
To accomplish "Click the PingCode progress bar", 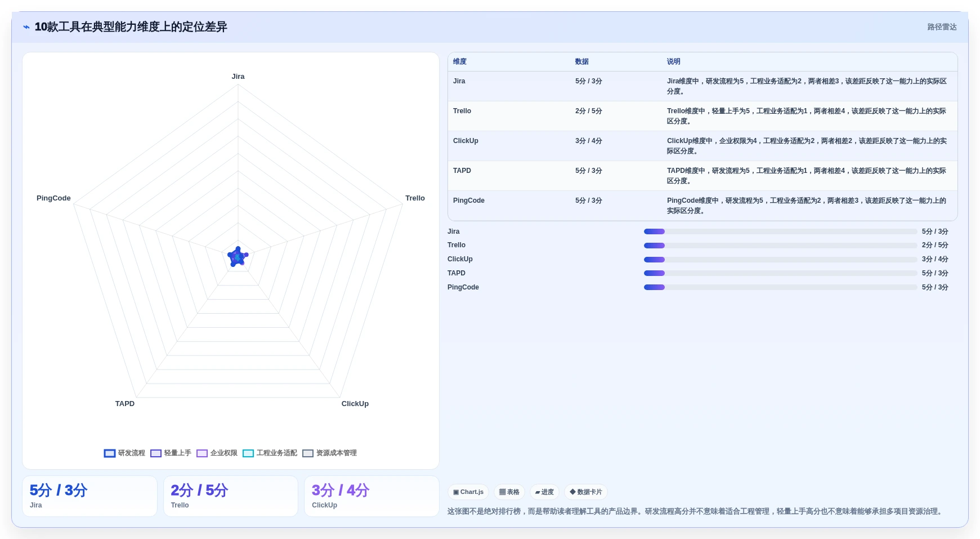I will click(780, 287).
